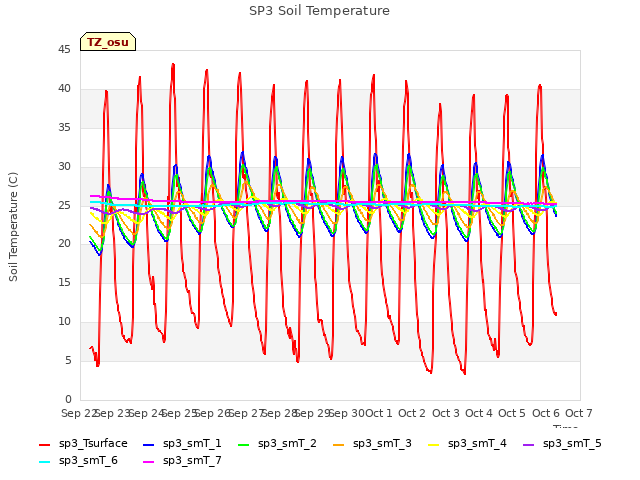The image size is (640, 480).
Task: Click the 45 y-axis tick label
Action: click(64, 50)
